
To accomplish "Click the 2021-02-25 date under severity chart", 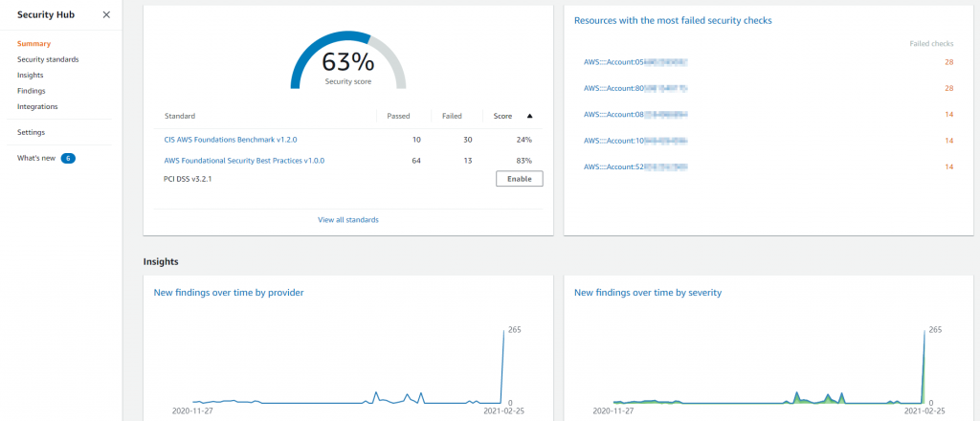I will [925, 411].
